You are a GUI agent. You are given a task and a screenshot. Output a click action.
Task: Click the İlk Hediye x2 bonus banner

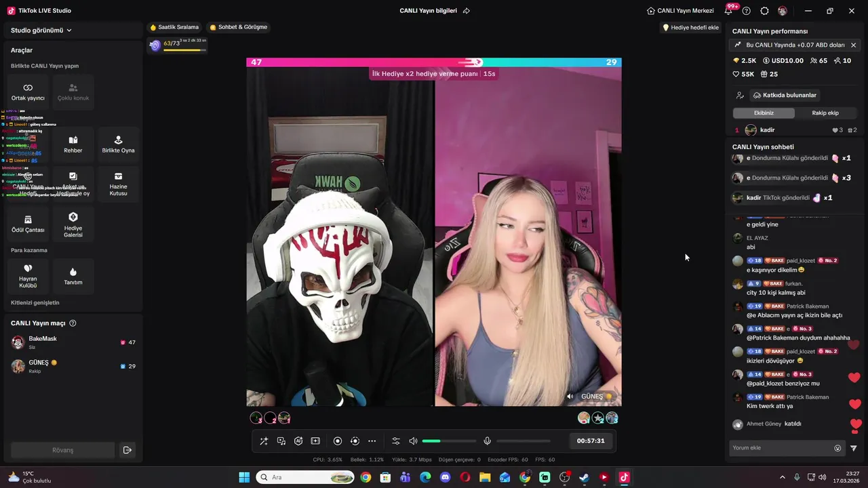point(433,73)
